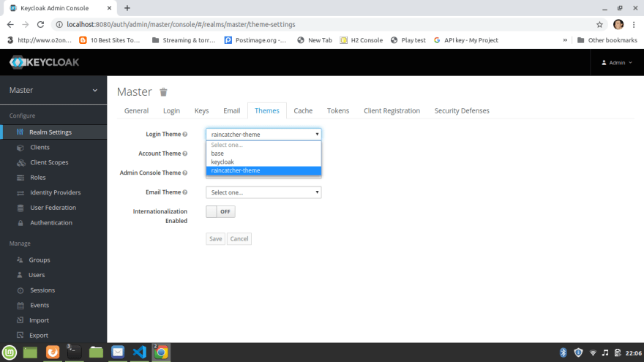Open the Admin user dropdown menu
This screenshot has height=362, width=644.
coord(617,63)
